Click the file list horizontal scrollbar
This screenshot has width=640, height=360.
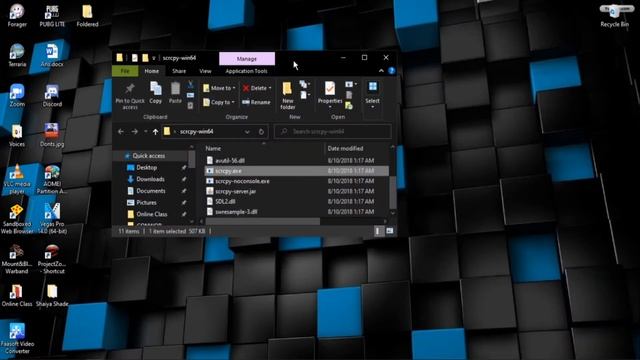pos(262,221)
